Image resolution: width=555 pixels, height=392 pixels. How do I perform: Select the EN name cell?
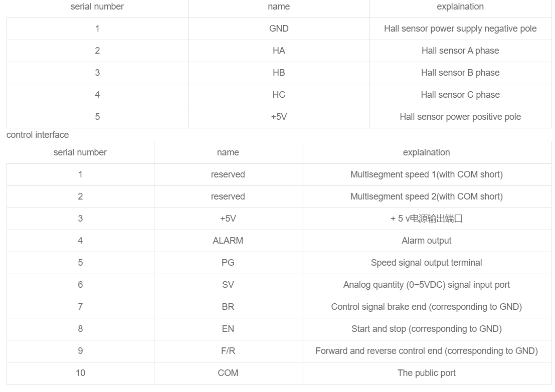pyautogui.click(x=228, y=329)
